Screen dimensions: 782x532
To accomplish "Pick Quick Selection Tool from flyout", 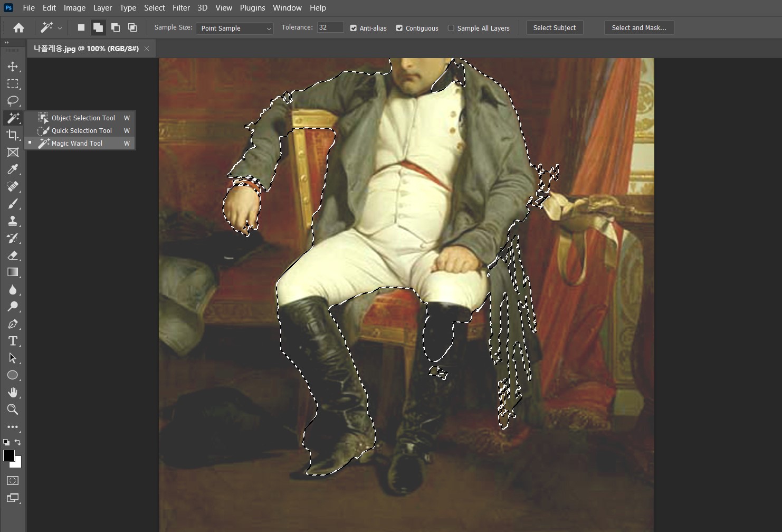I will (x=80, y=131).
